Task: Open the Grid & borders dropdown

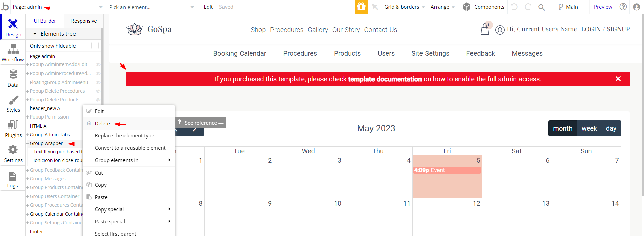Action: (x=404, y=7)
